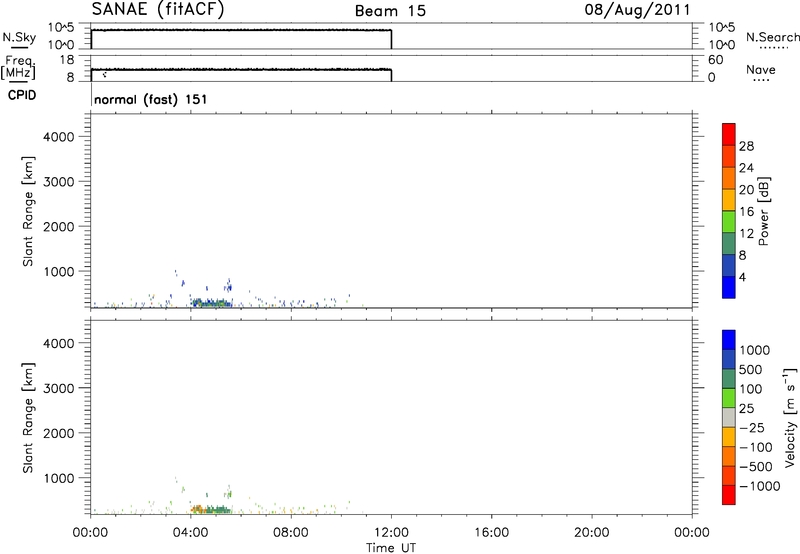Select the Power [dB] colorbar title
This screenshot has width=800, height=554.
pyautogui.click(x=763, y=211)
